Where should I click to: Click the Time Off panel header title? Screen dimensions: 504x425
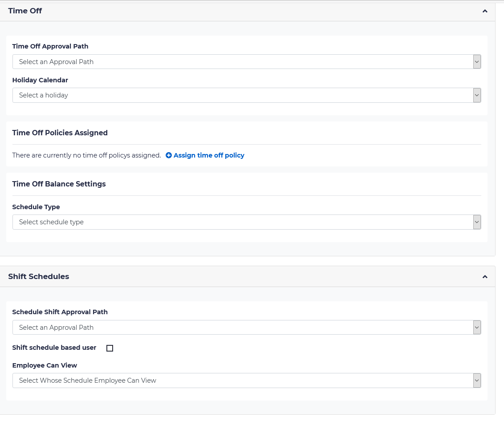click(x=25, y=11)
